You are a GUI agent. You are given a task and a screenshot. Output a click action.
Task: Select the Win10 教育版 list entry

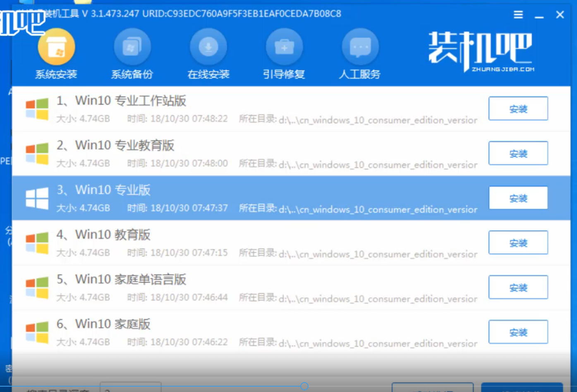248,243
